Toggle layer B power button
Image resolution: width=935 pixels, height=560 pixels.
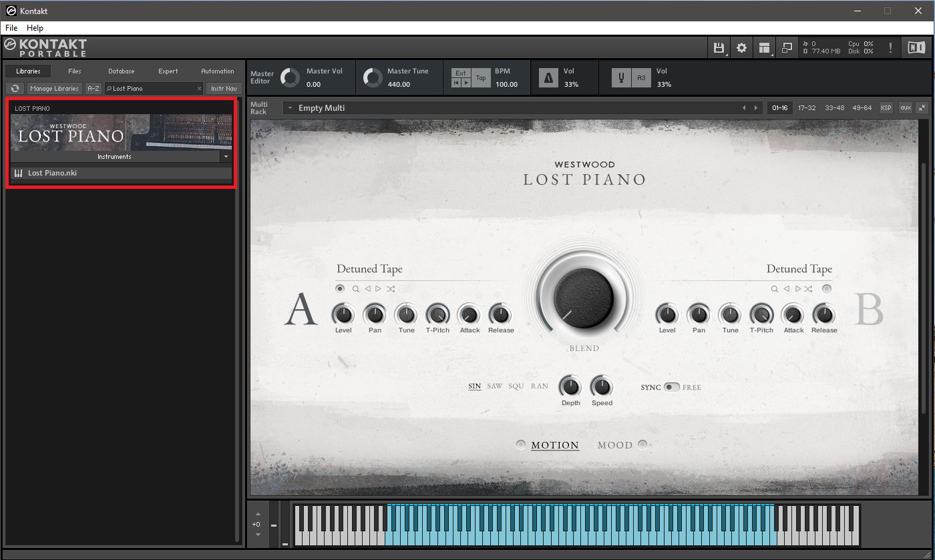coord(827,289)
